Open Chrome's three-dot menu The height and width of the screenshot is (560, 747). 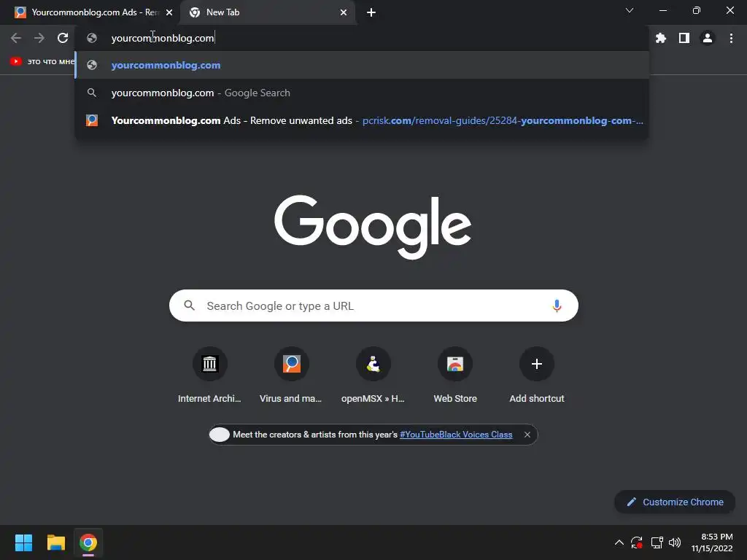click(731, 38)
